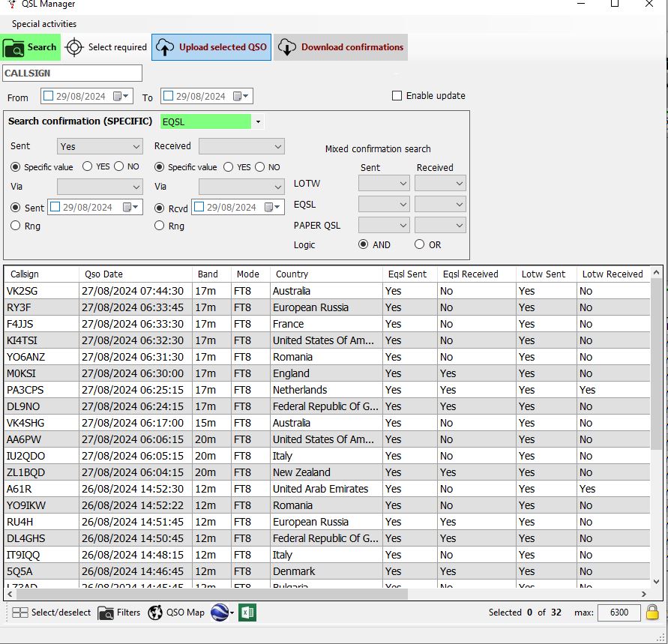Tick checkbox in Rcvd date field
668x644 pixels.
pyautogui.click(x=199, y=207)
